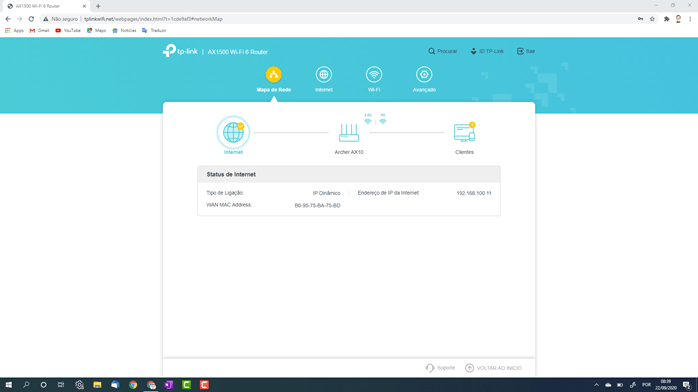Bookmark this page with the star icon

652,19
